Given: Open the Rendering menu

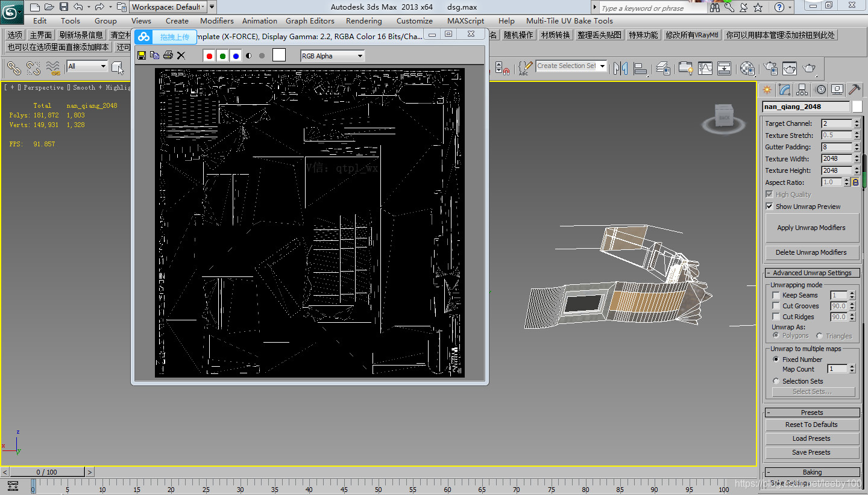Looking at the screenshot, I should pyautogui.click(x=363, y=20).
